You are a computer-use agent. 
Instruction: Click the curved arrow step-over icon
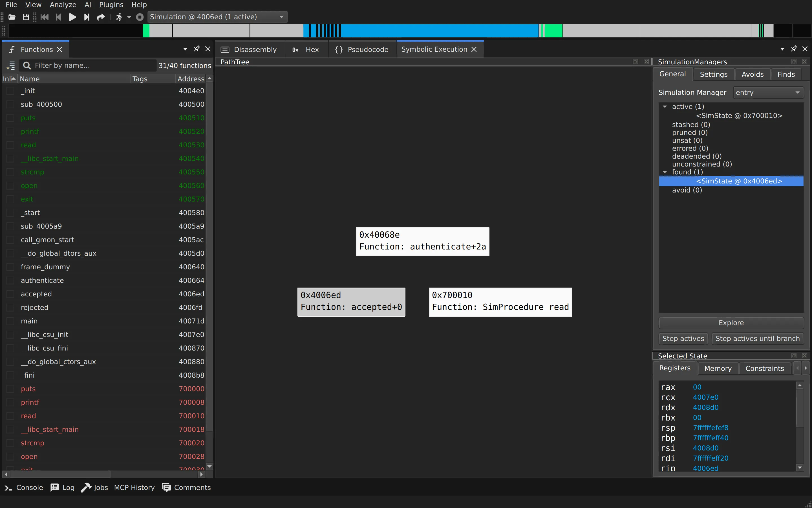[x=101, y=17]
